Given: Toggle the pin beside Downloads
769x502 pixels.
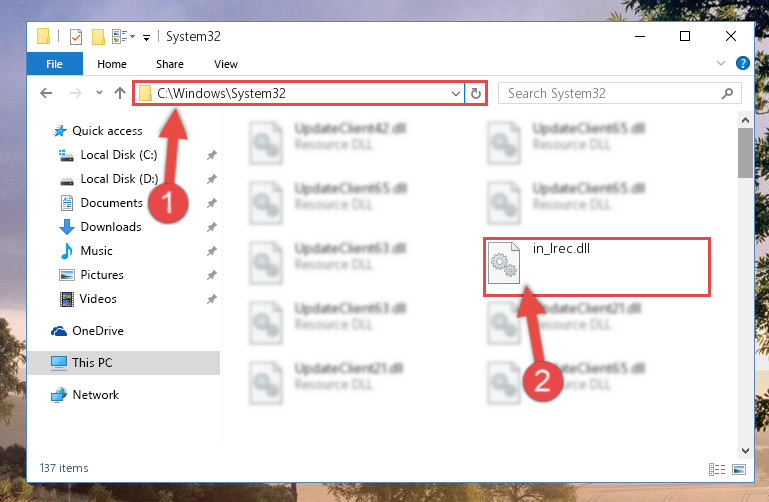Looking at the screenshot, I should coord(211,227).
